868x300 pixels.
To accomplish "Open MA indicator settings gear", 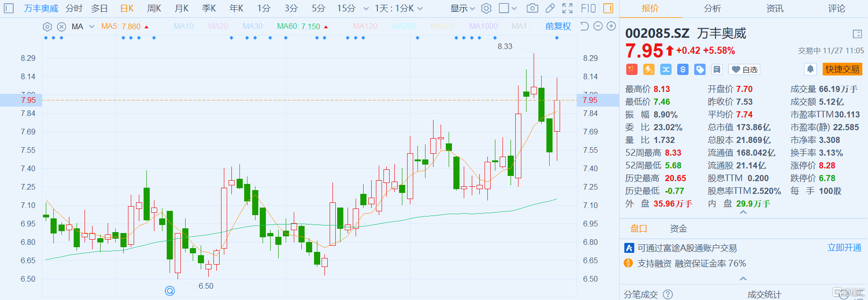I will (x=47, y=26).
